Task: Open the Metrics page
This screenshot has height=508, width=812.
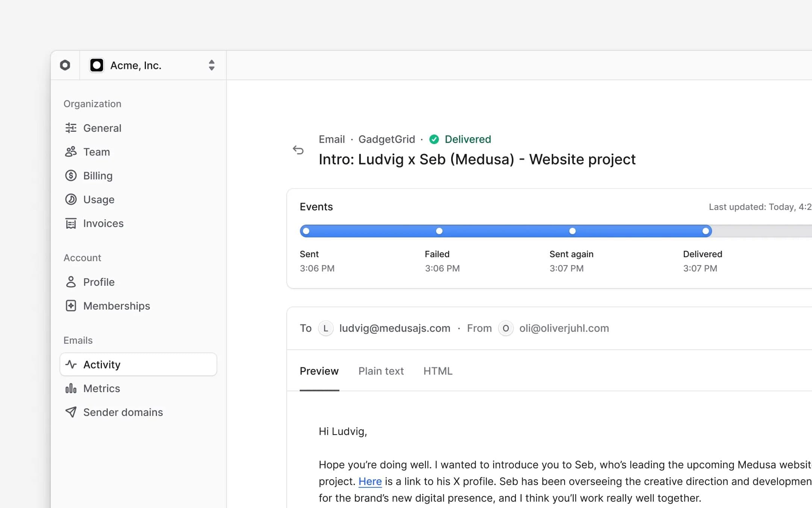Action: (138, 388)
